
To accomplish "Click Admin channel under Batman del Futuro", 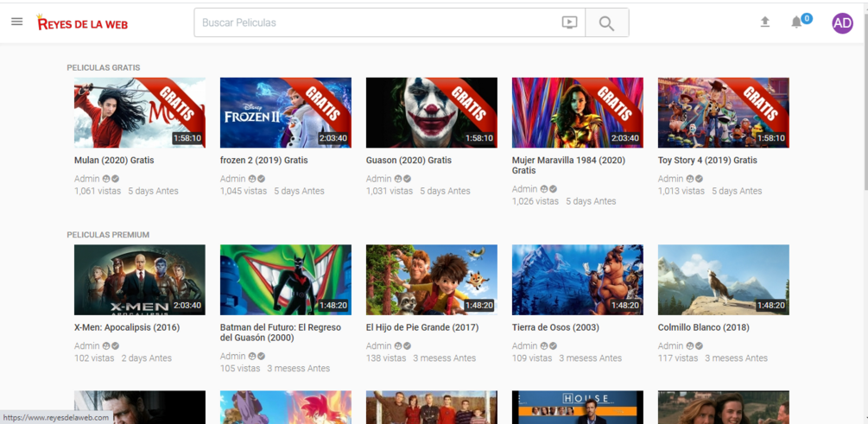I will pos(233,356).
